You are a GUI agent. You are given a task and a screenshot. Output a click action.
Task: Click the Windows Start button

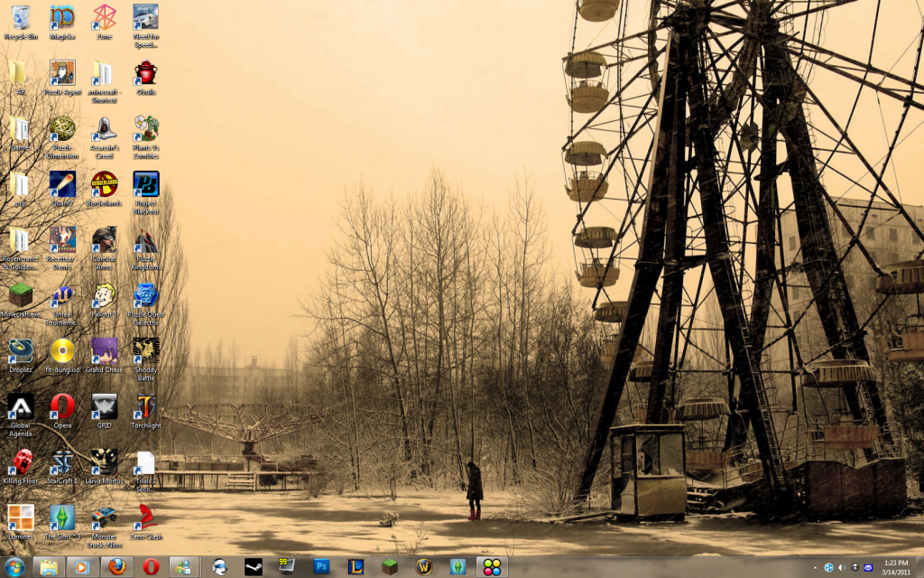[15, 566]
